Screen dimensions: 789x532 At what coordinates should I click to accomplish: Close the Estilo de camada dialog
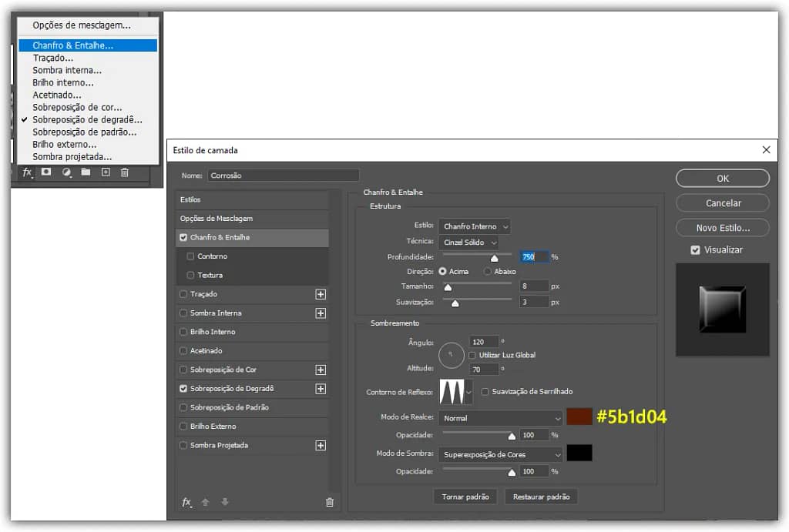pos(767,150)
